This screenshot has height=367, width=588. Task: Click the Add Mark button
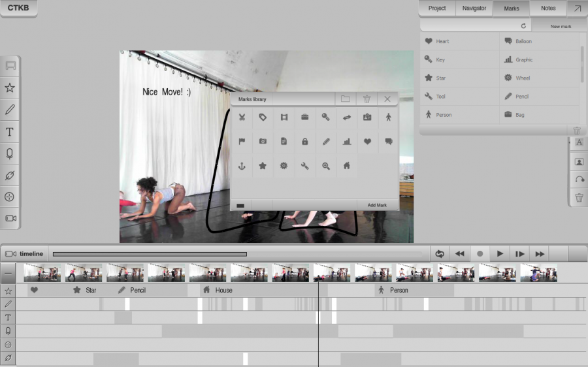coord(377,205)
